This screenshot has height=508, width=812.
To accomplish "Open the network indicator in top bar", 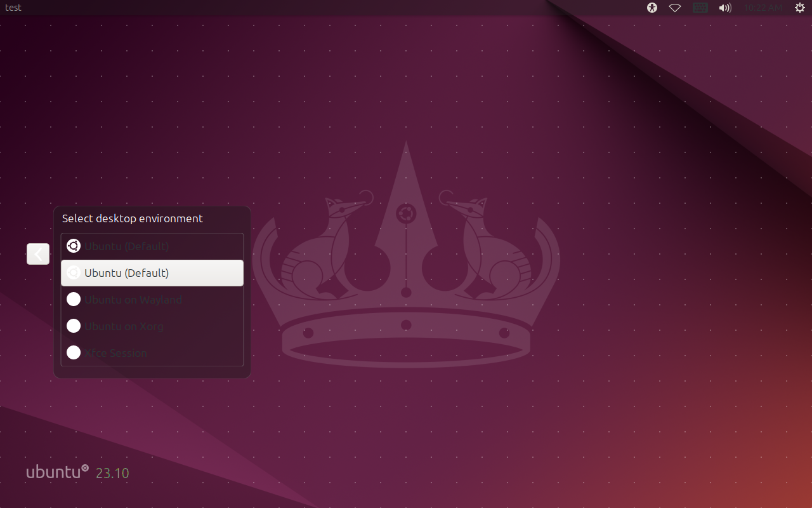I will (x=675, y=8).
